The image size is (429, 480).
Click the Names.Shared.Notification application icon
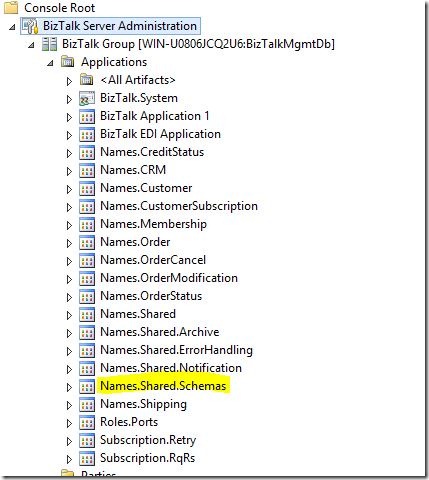(87, 369)
